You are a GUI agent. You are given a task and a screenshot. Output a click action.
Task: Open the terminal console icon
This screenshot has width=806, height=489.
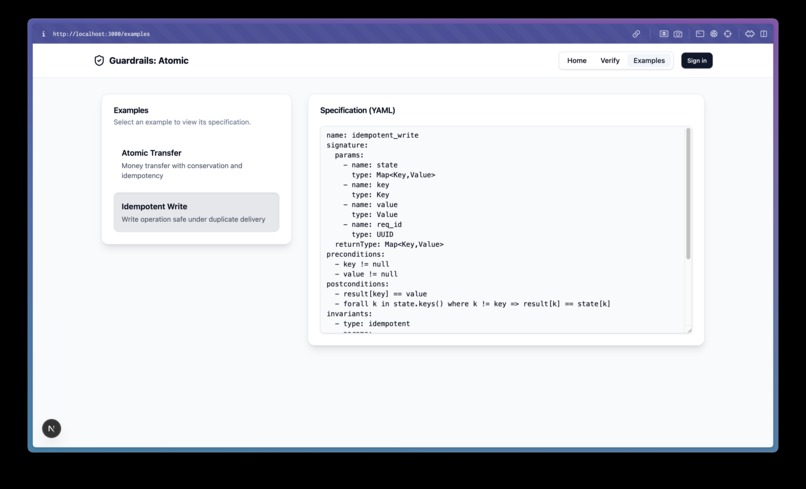pos(700,34)
